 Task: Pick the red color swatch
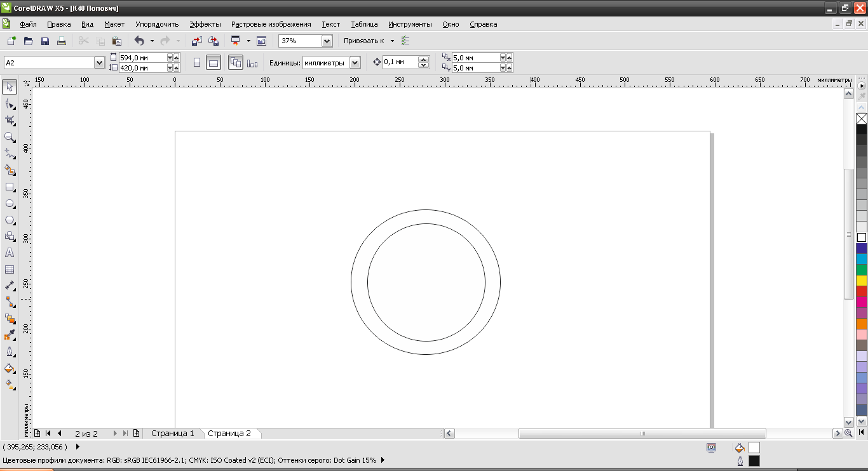click(862, 291)
